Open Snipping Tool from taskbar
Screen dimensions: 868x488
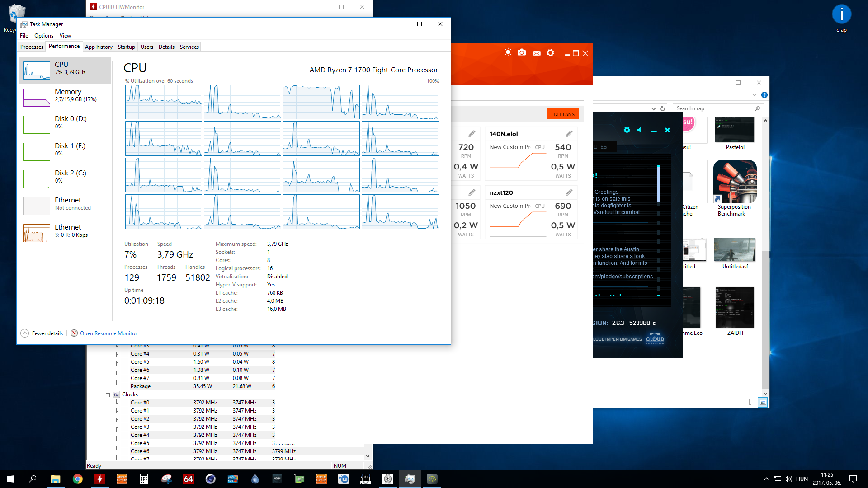[x=166, y=479]
